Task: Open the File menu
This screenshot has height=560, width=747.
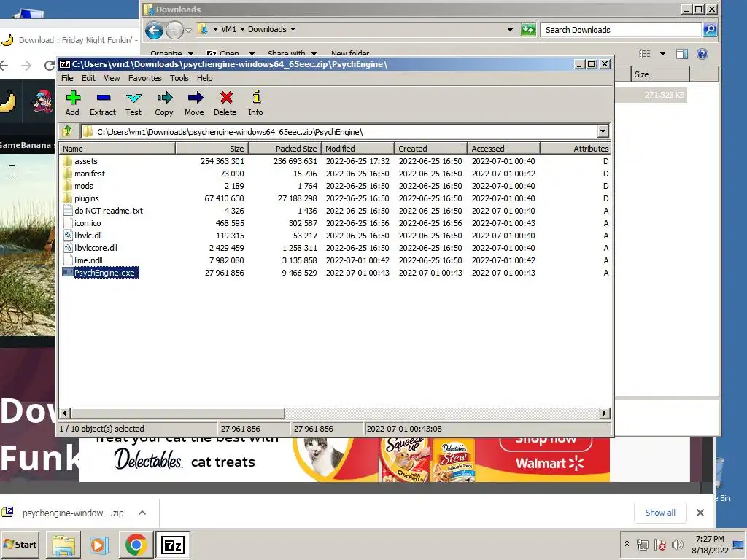Action: tap(67, 78)
